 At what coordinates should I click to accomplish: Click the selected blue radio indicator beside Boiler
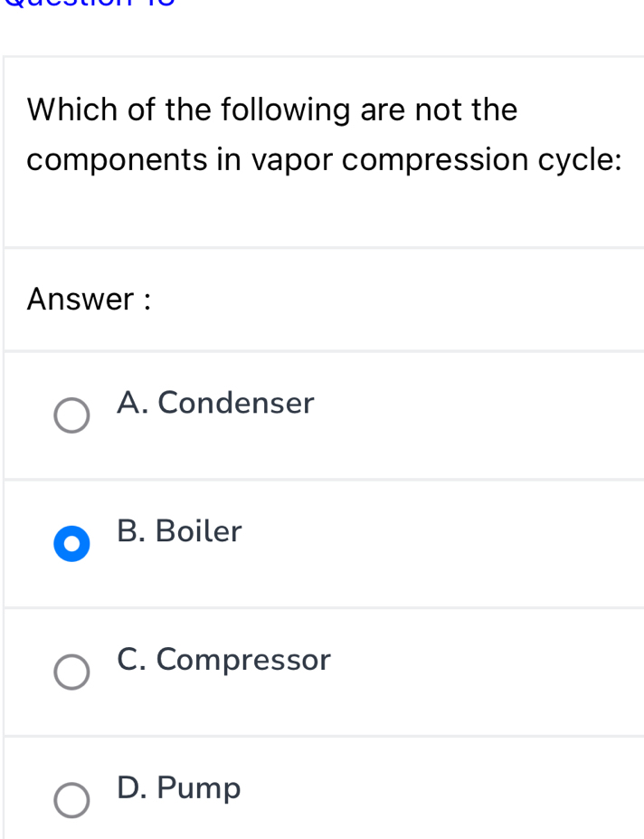click(x=71, y=543)
